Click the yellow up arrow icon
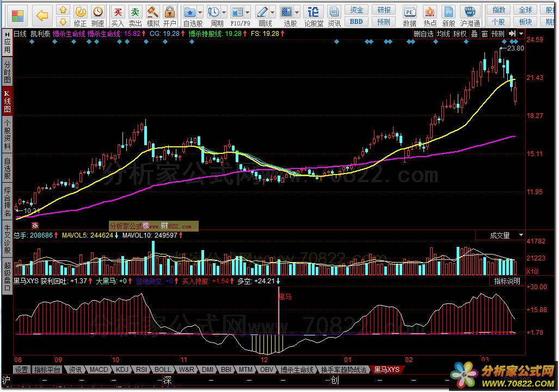 point(63,10)
